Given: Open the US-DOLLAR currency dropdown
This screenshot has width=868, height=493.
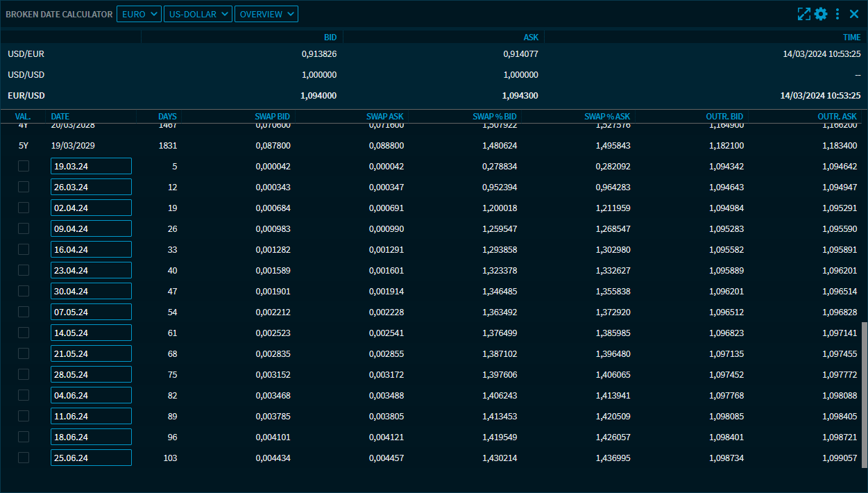Looking at the screenshot, I should click(x=198, y=14).
